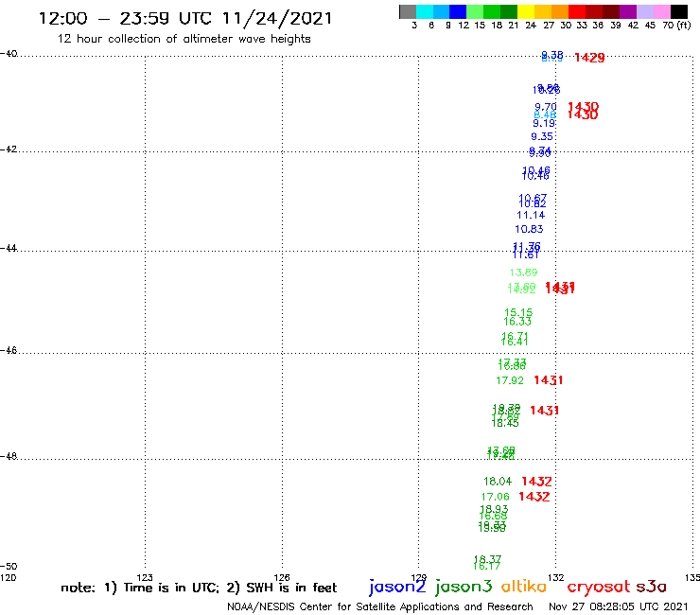Screen dimensions: 700x615
Task: Select the dark blue swatch in the legend
Action: point(458,11)
